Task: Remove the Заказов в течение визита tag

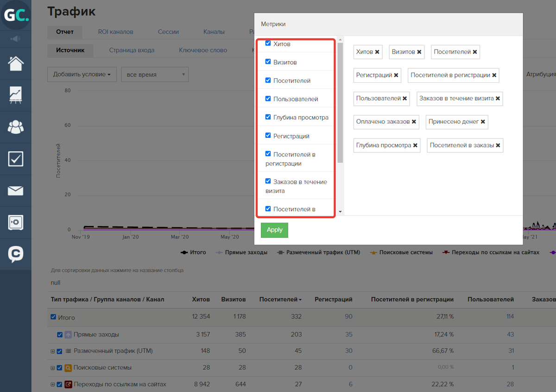Action: (x=498, y=99)
